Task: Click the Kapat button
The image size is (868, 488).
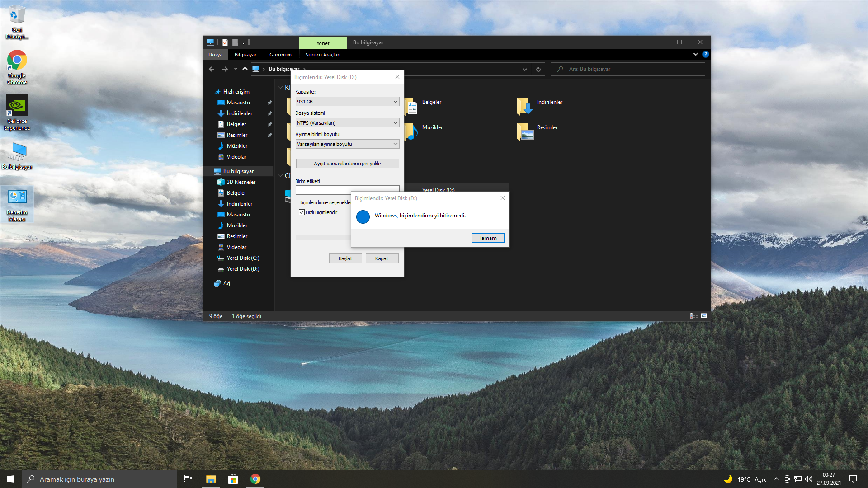Action: click(382, 258)
